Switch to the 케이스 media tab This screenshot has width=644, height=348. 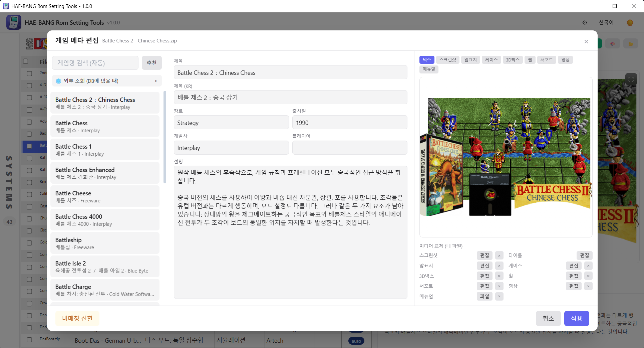tap(491, 60)
